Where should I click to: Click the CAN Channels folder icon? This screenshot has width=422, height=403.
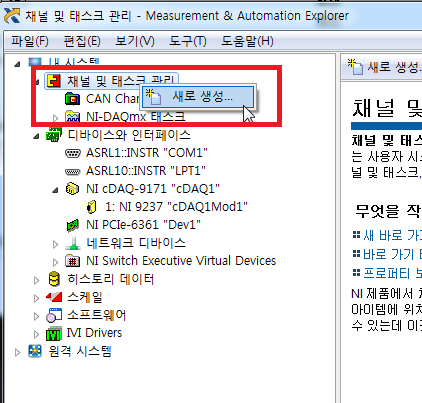pyautogui.click(x=72, y=99)
